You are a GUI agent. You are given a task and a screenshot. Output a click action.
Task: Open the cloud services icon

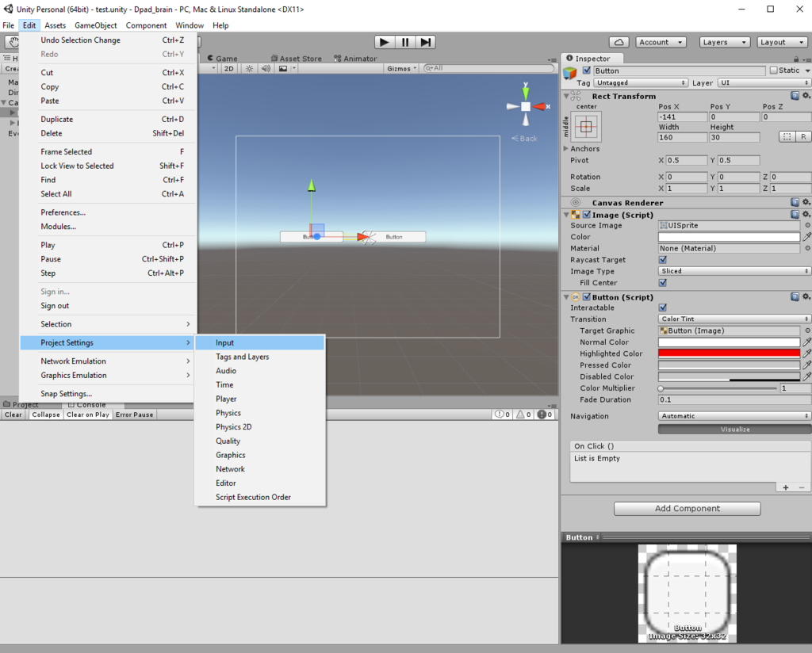(x=619, y=43)
